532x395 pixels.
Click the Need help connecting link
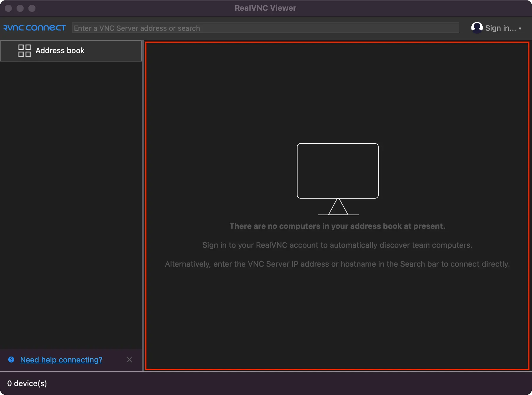point(61,360)
